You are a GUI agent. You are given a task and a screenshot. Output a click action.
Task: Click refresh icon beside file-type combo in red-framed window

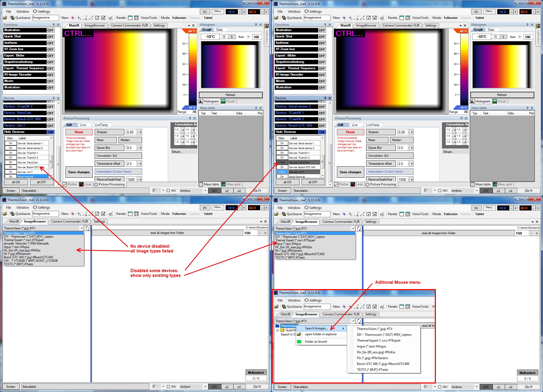pyautogui.click(x=359, y=321)
